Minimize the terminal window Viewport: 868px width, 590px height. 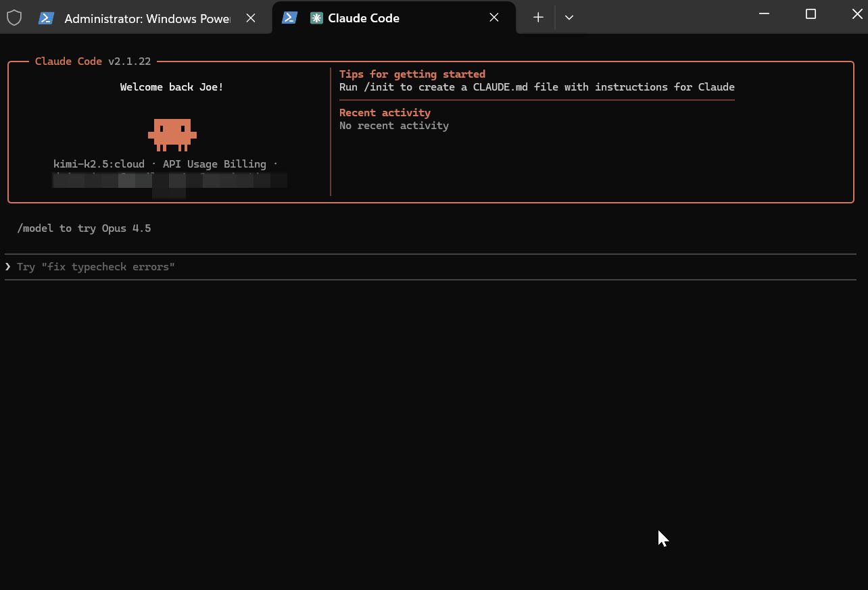[764, 14]
